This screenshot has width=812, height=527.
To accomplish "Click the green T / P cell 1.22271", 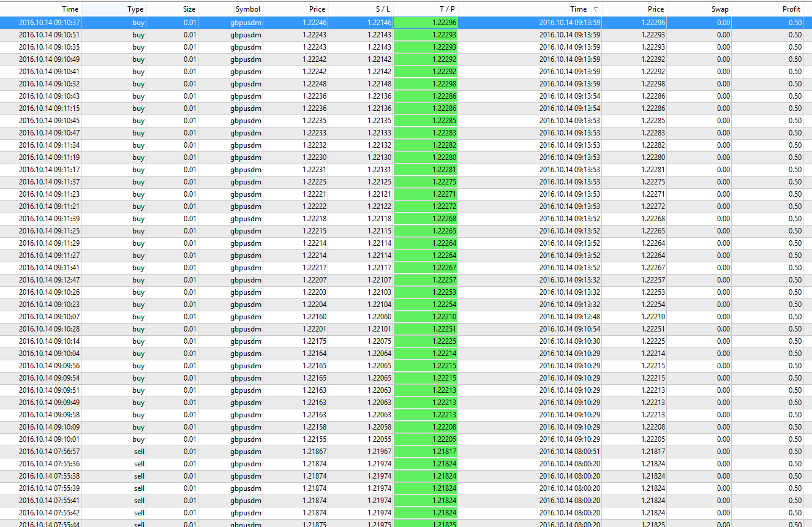I will click(426, 194).
